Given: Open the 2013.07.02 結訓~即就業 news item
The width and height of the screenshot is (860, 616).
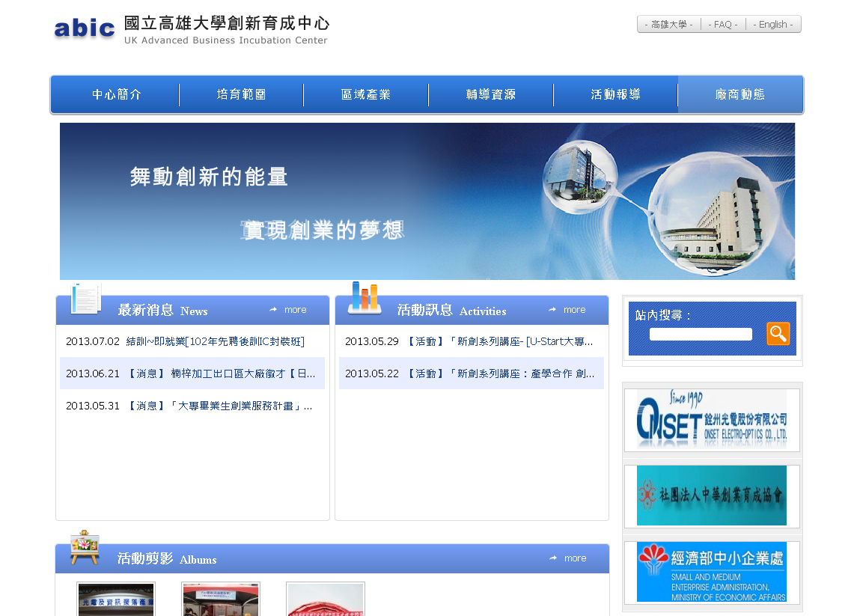Looking at the screenshot, I should pyautogui.click(x=215, y=341).
